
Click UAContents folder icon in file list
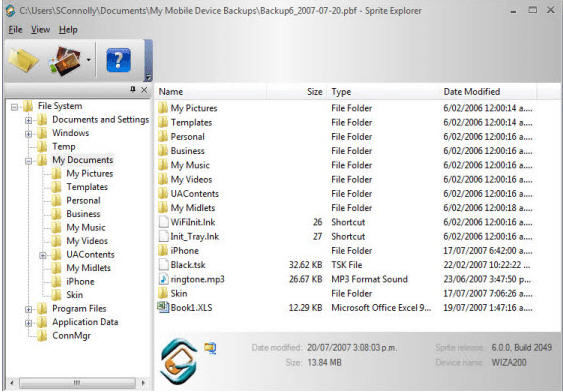point(163,193)
